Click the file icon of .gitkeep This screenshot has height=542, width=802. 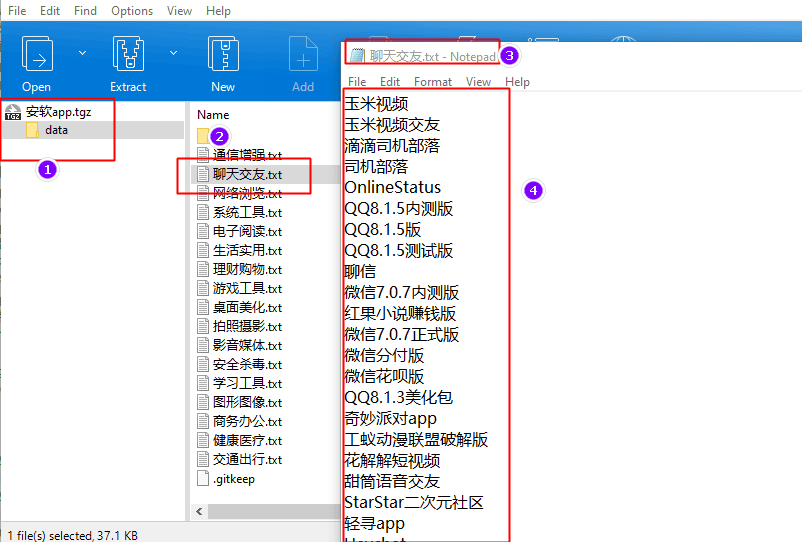click(x=203, y=479)
